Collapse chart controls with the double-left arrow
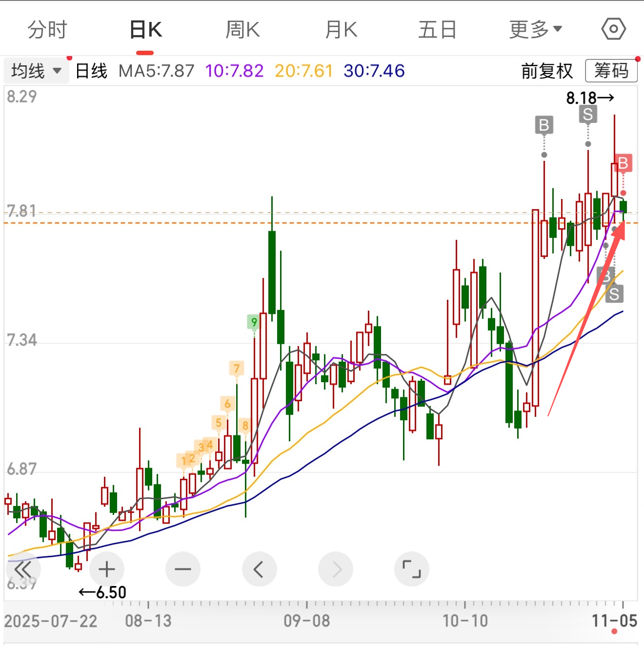The image size is (644, 645). (x=23, y=569)
